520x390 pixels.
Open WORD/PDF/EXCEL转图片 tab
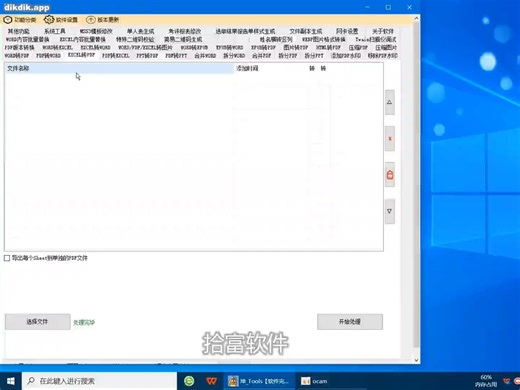[x=145, y=48]
